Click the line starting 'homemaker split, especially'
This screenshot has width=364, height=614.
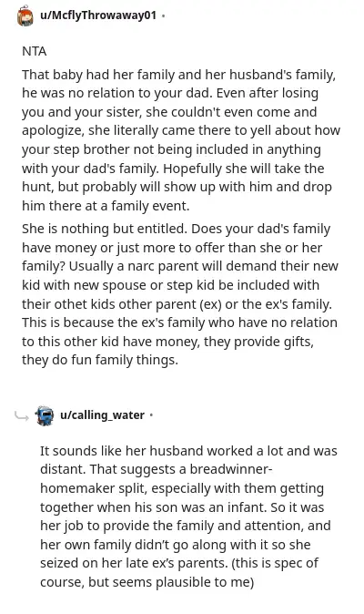point(182,488)
